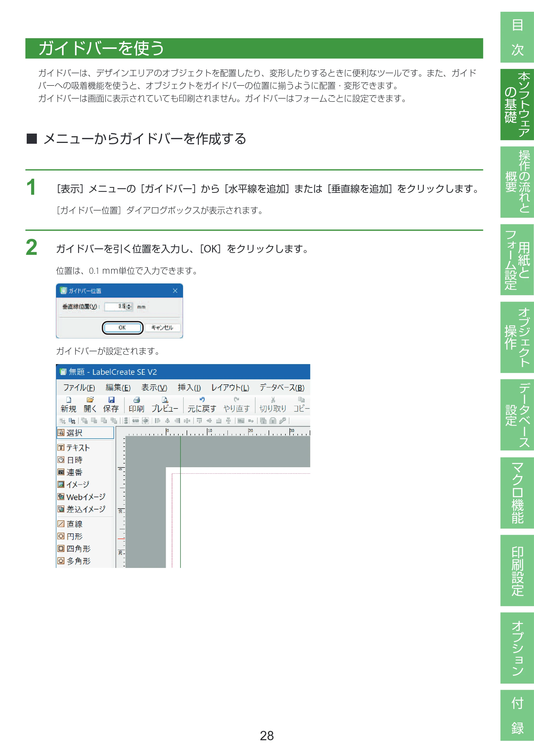Go to the 目次 side tab
534x756 pixels.
(x=517, y=37)
